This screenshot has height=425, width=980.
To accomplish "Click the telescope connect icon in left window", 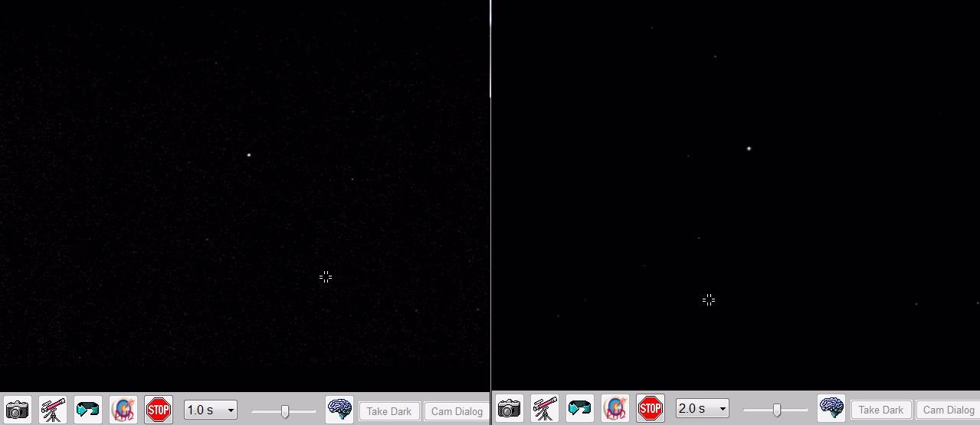I will pyautogui.click(x=52, y=410).
